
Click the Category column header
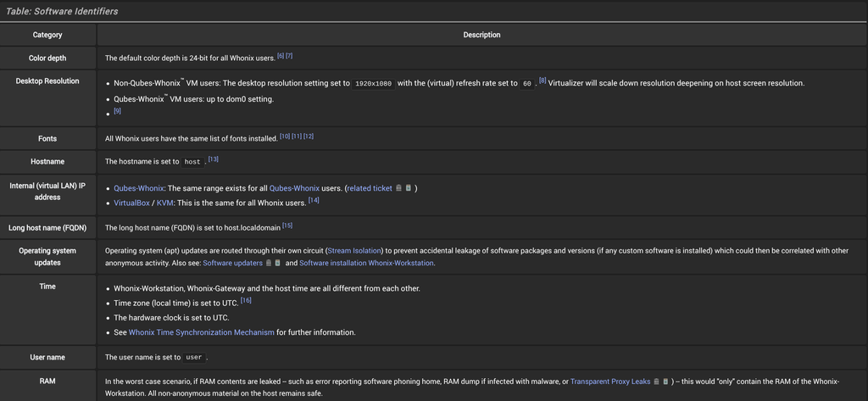tap(47, 35)
